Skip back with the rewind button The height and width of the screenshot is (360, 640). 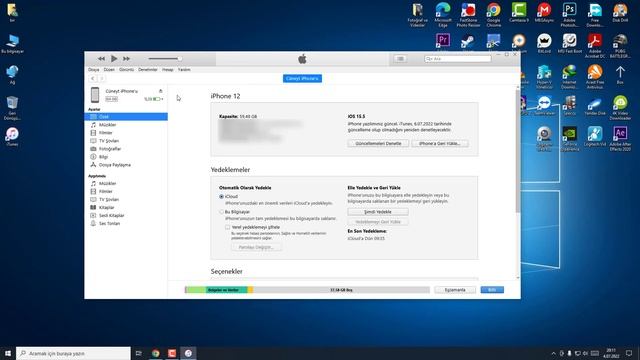[x=101, y=59]
